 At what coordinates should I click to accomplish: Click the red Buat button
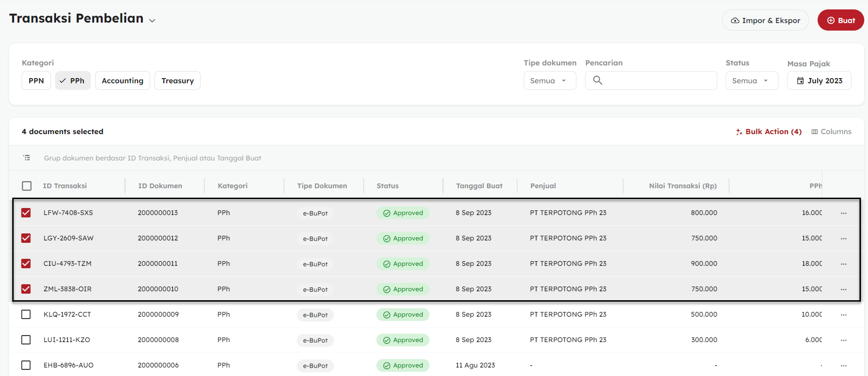(x=841, y=21)
